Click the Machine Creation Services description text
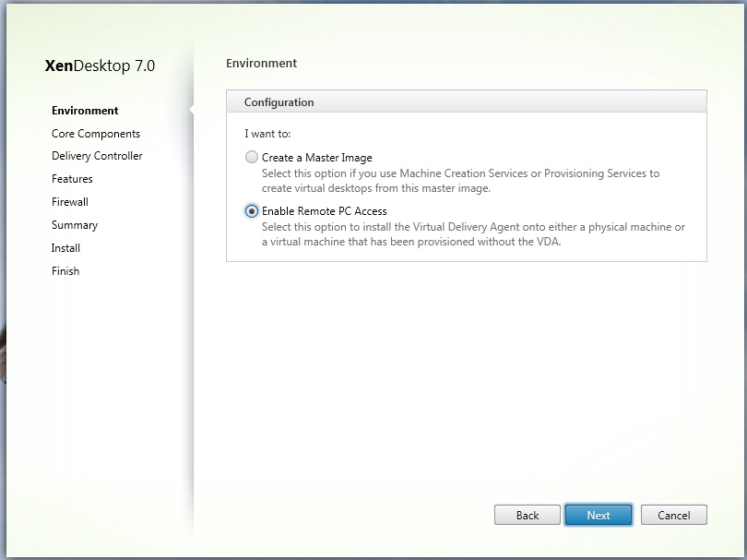 (460, 180)
